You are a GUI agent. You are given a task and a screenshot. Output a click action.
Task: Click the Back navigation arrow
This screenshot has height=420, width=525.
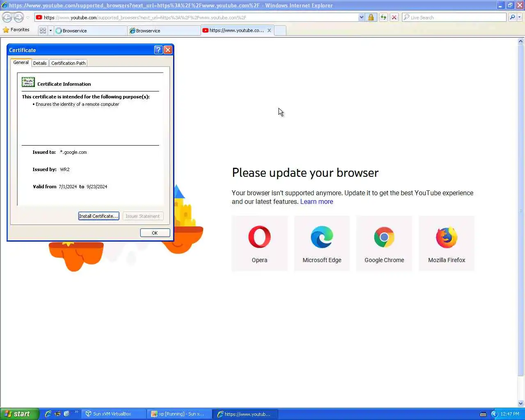click(x=7, y=17)
